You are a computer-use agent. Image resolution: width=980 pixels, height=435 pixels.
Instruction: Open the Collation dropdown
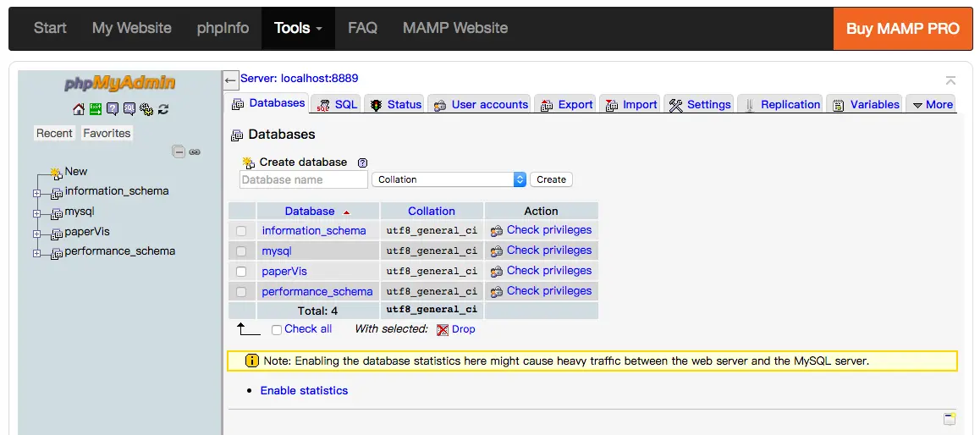point(449,179)
